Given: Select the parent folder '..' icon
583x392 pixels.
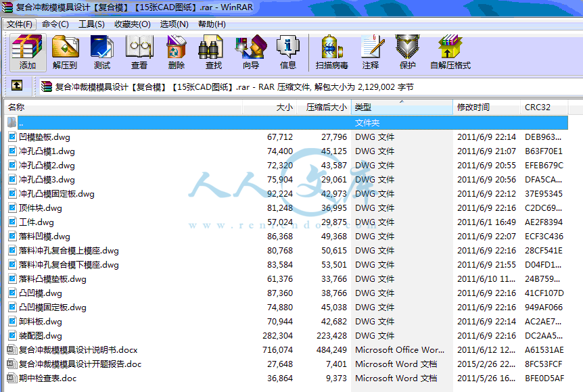Looking at the screenshot, I should coord(12,122).
